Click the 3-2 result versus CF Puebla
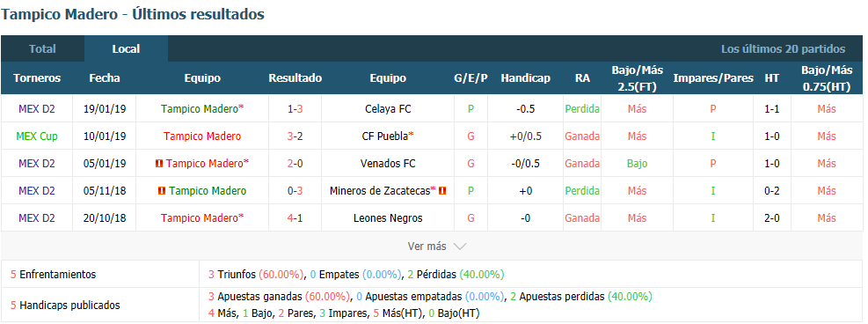The height and width of the screenshot is (324, 868). [295, 136]
